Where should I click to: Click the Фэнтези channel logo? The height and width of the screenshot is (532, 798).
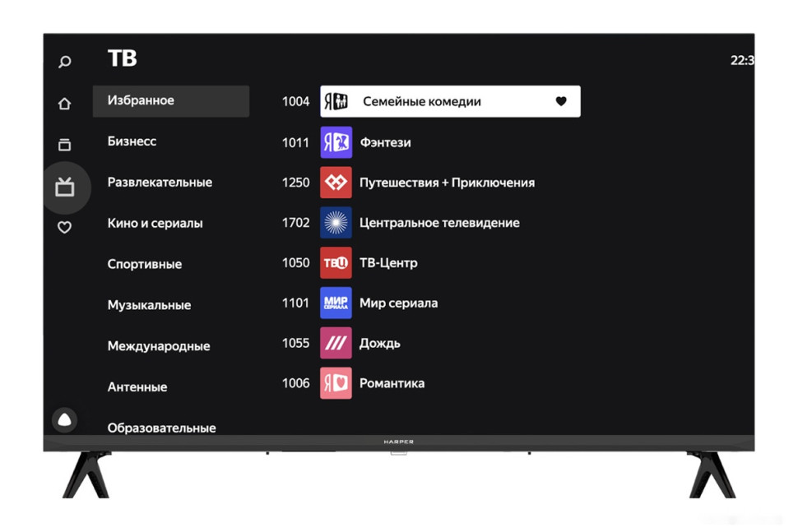point(336,142)
